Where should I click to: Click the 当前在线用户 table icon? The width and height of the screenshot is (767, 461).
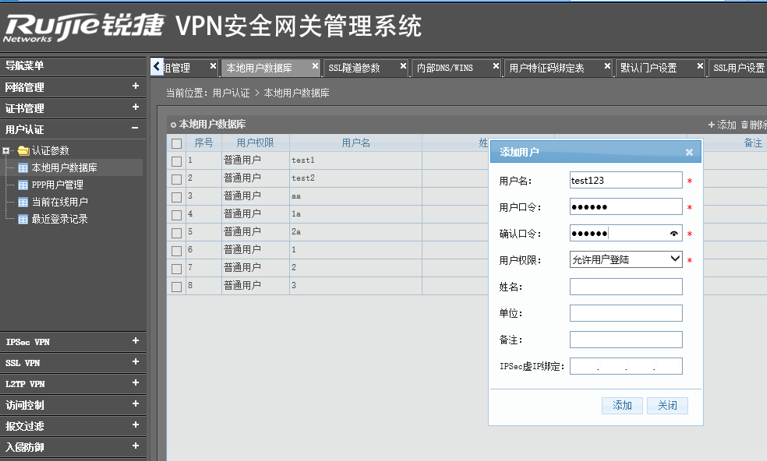click(23, 202)
